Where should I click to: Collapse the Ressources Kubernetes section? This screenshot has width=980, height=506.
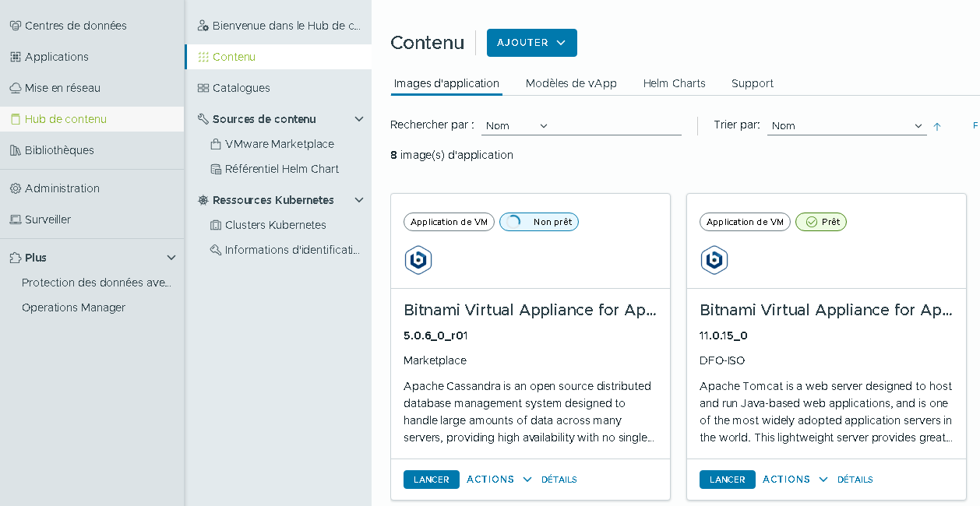click(359, 200)
